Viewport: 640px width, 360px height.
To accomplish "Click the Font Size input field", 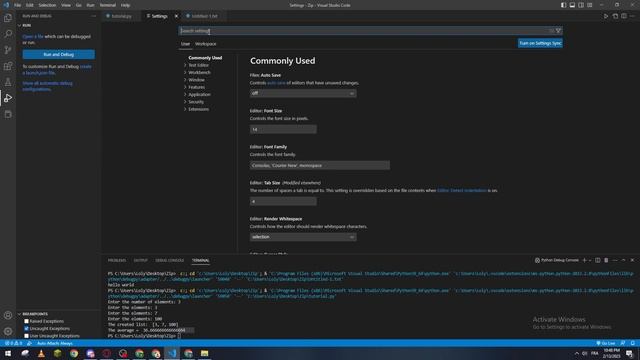I will tap(283, 129).
